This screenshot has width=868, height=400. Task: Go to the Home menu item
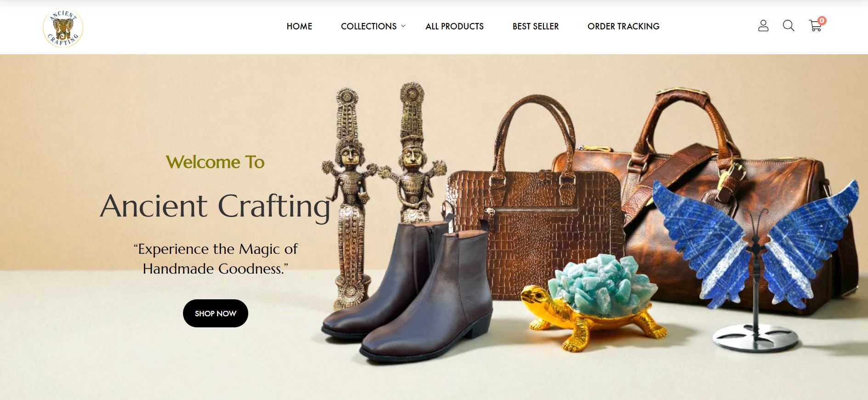[x=299, y=26]
